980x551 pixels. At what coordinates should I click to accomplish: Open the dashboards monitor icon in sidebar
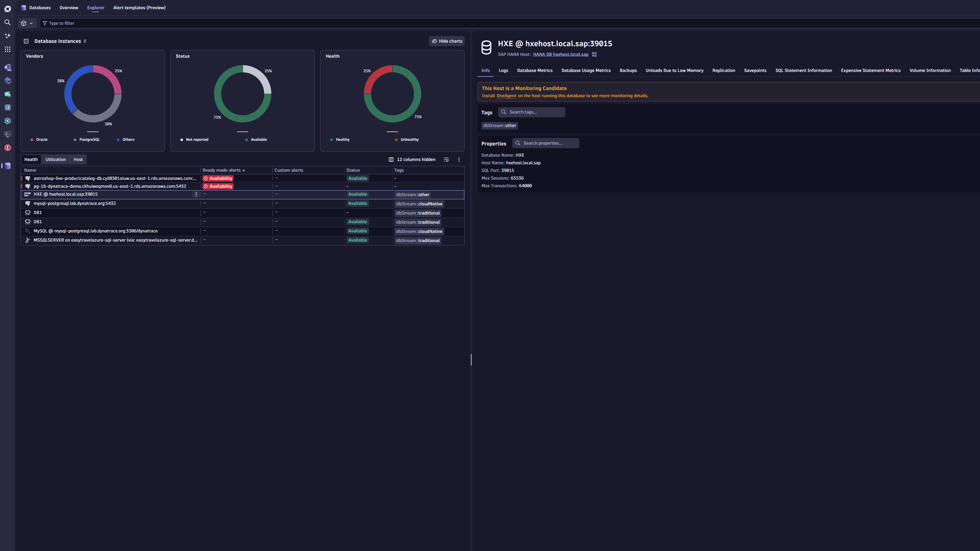7,134
